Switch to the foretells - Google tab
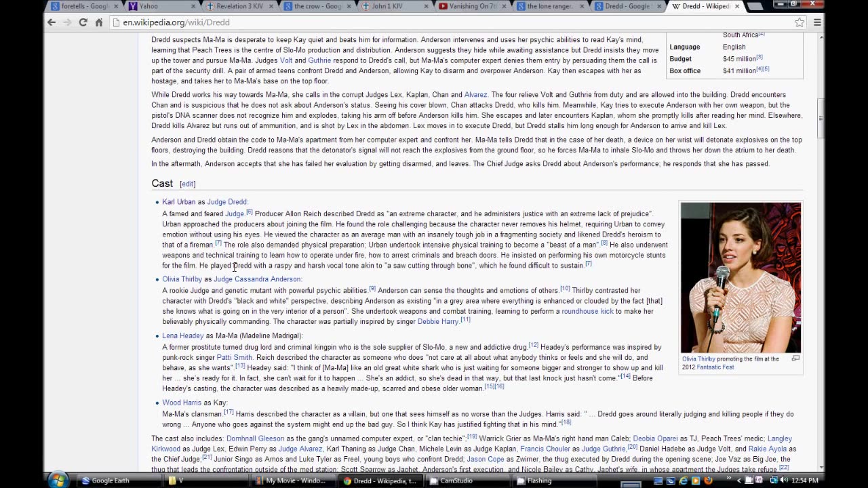This screenshot has width=868, height=488. (84, 6)
